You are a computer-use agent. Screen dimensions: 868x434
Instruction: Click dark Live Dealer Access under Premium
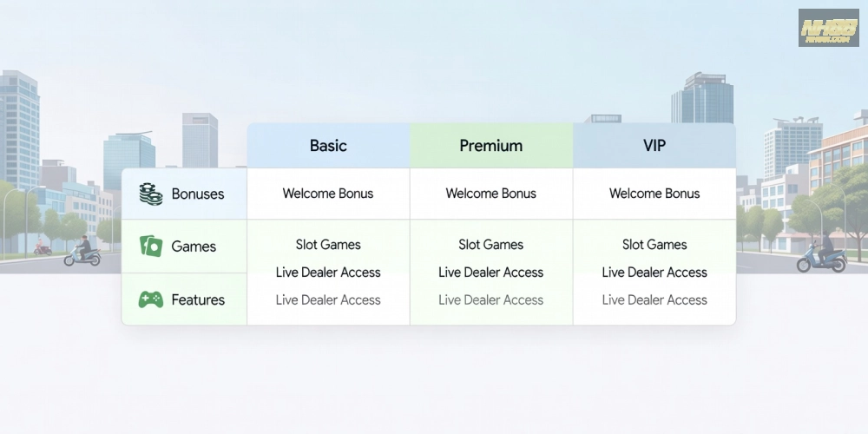tap(491, 273)
